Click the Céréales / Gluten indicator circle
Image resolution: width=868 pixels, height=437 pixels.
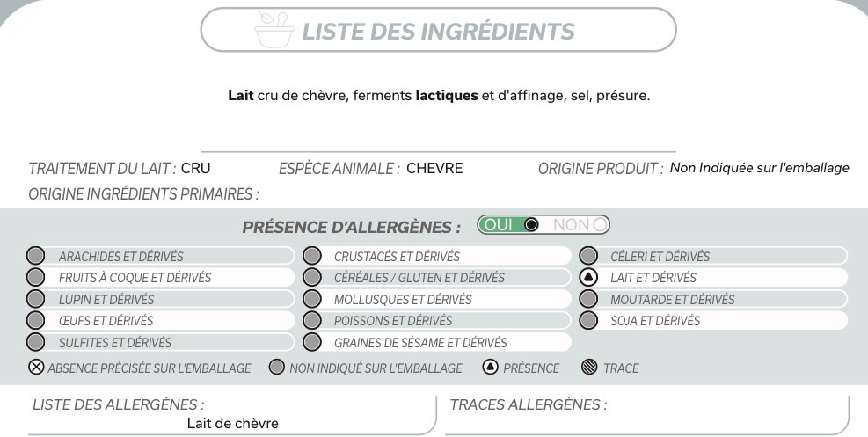point(312,278)
